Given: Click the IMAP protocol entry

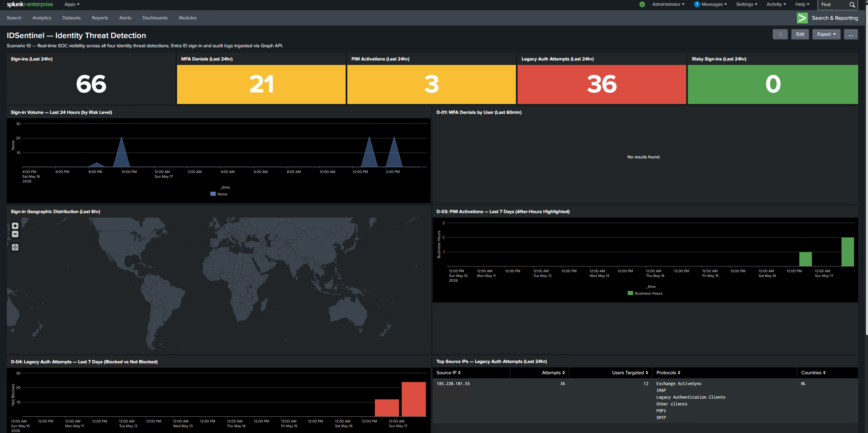Looking at the screenshot, I should point(661,391).
